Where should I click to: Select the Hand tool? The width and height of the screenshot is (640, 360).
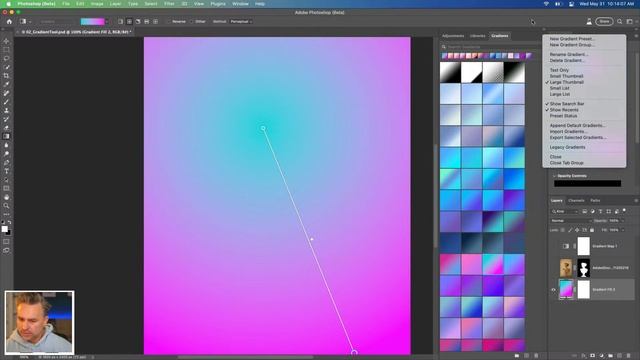click(6, 197)
